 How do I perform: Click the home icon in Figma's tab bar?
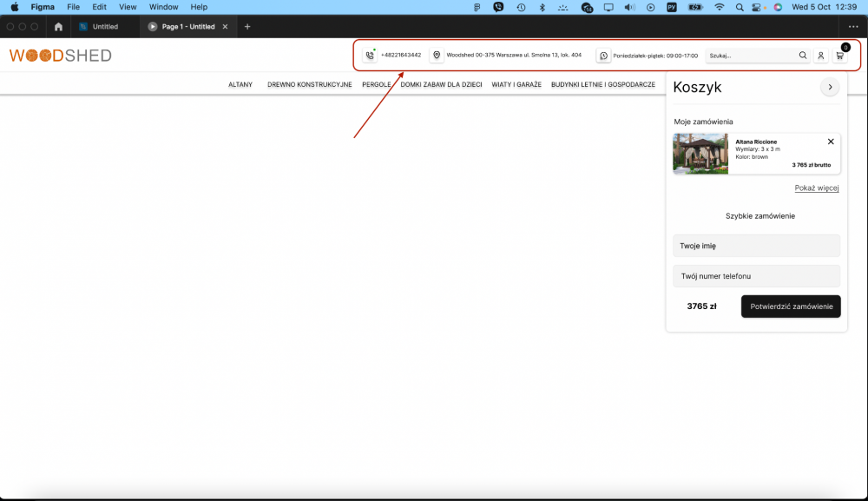click(57, 26)
